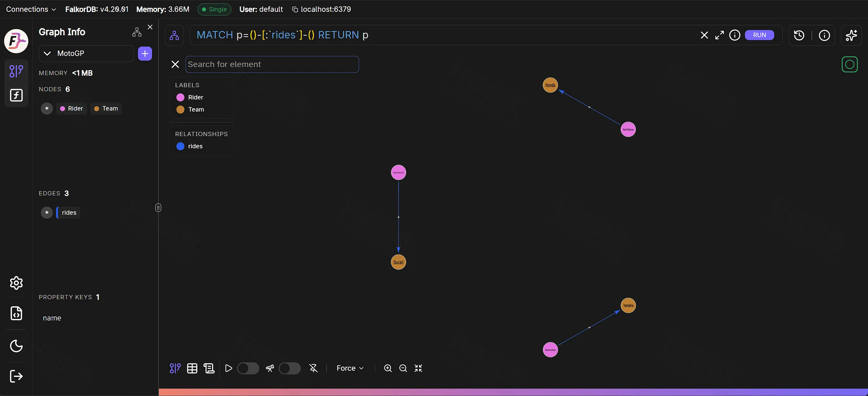This screenshot has width=868, height=396.
Task: Click the info icon next to history
Action: 824,35
